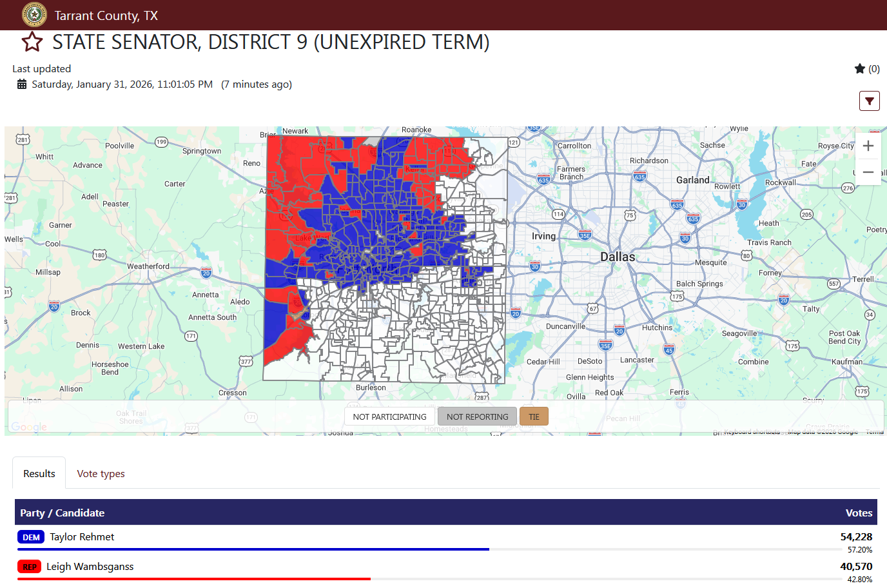Click the Tarrant County seal logo

click(34, 15)
